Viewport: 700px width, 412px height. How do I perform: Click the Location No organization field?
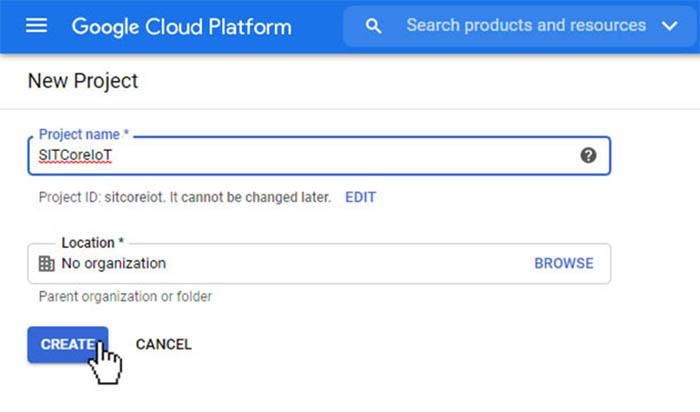319,263
